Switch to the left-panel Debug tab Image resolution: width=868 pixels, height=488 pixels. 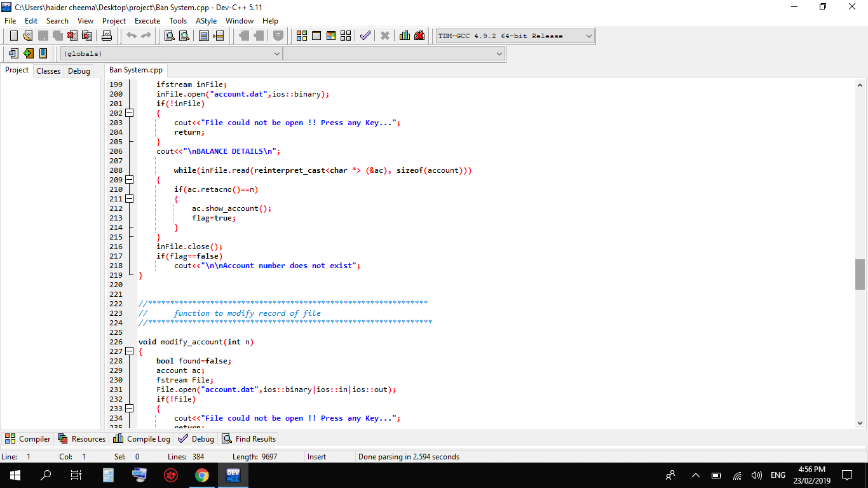point(79,71)
